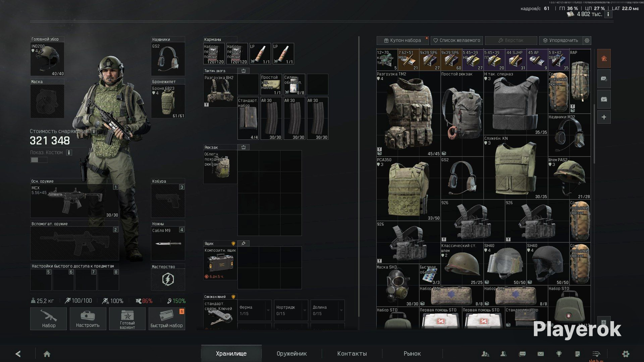Switch to the Рынок tab

pos(412,354)
